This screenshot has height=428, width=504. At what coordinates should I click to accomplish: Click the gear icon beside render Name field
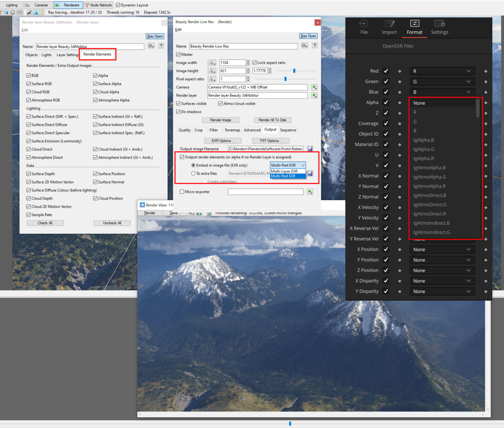pyautogui.click(x=304, y=46)
